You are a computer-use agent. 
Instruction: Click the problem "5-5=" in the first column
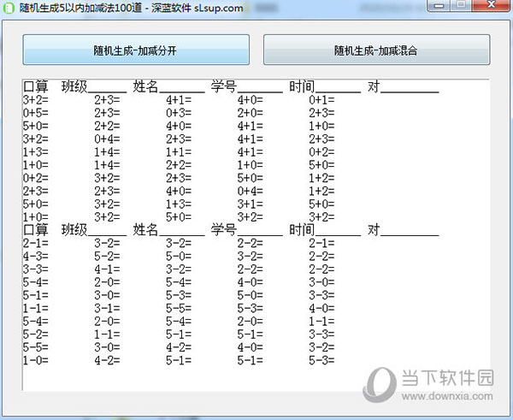(x=36, y=347)
